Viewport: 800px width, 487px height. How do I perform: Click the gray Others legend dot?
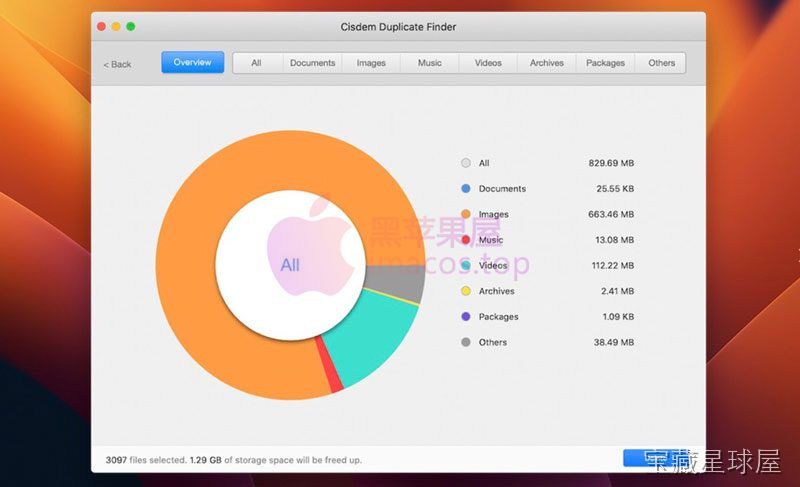(466, 342)
